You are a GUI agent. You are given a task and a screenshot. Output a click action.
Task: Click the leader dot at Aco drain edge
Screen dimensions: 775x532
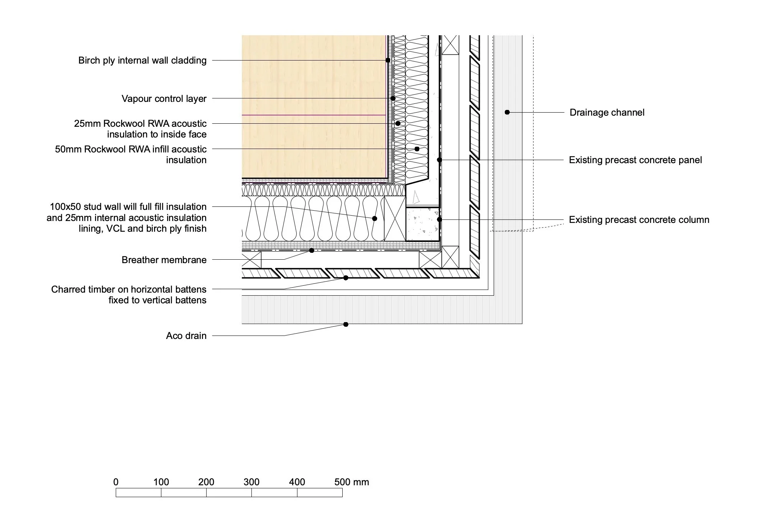click(x=346, y=324)
